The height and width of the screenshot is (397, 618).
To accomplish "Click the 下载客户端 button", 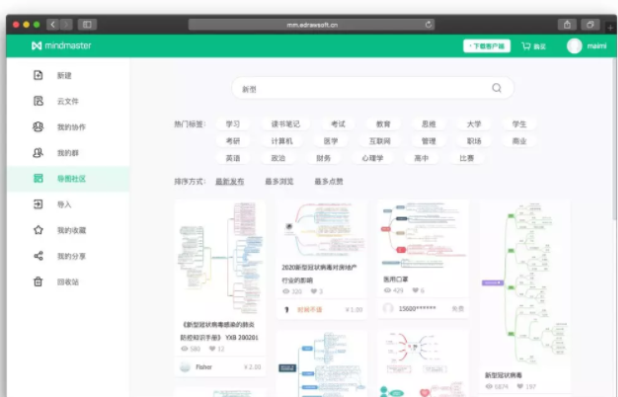I will (487, 46).
